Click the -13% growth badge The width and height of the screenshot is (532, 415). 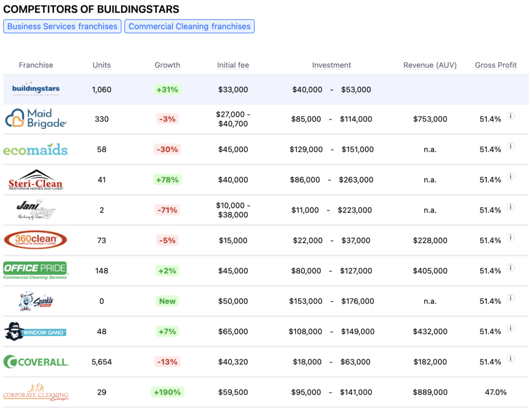(x=167, y=362)
